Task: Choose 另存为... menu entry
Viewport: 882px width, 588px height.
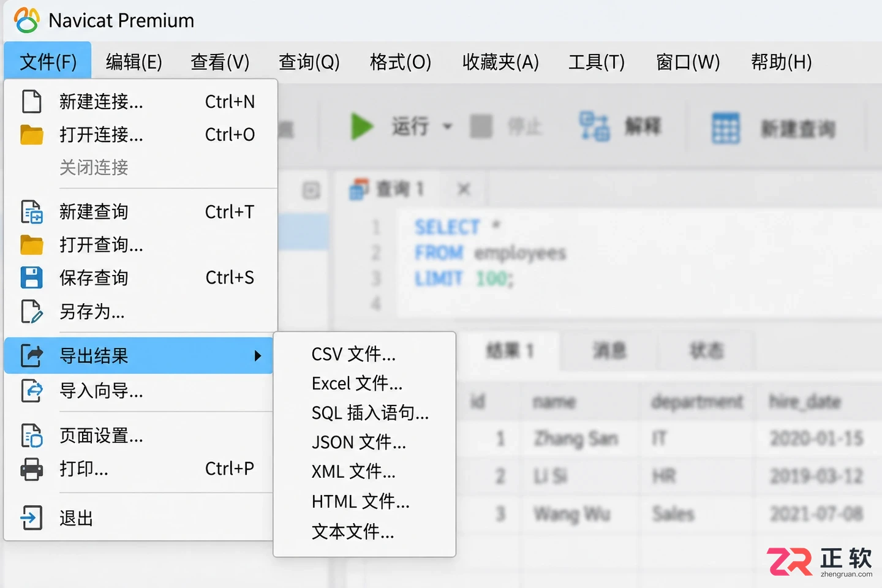Action: pos(140,311)
